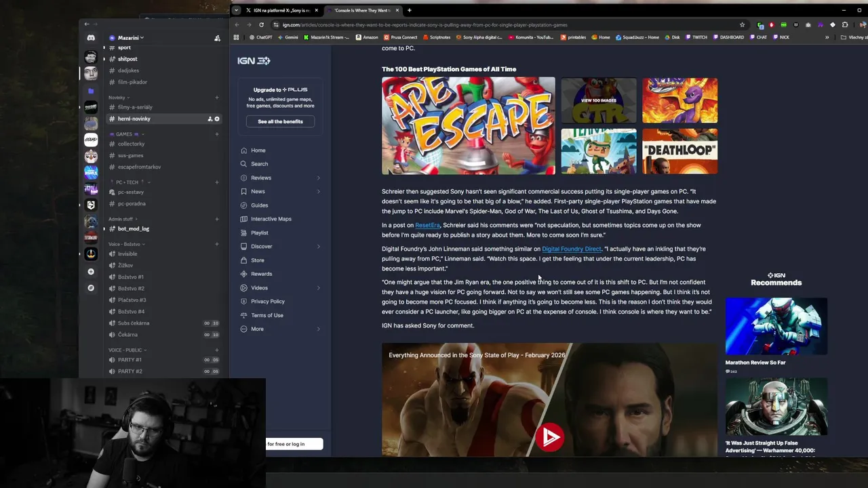The width and height of the screenshot is (868, 488).
Task: Open Discord server folder icon
Action: [91, 91]
